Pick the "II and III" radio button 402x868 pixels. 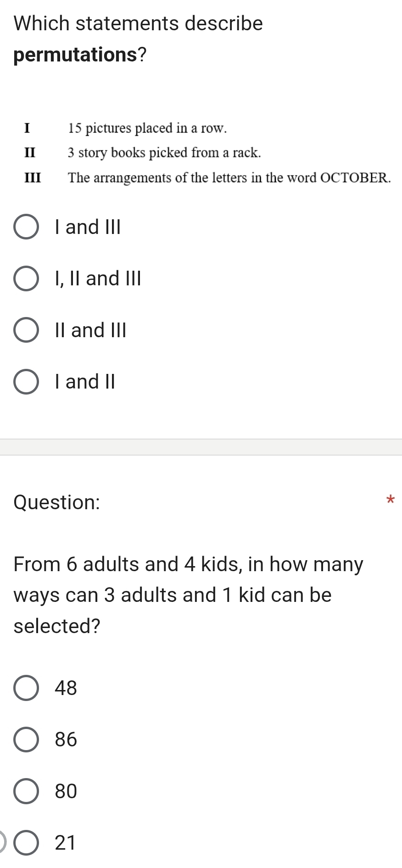(26, 330)
